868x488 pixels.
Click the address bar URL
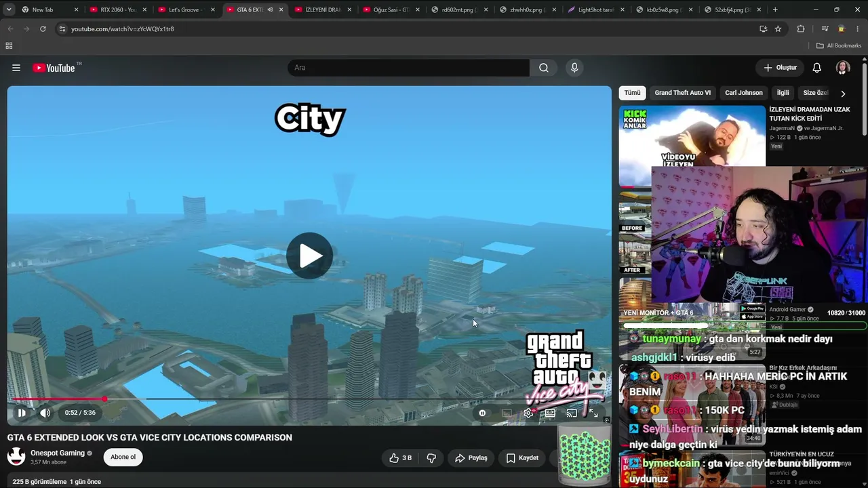(123, 29)
